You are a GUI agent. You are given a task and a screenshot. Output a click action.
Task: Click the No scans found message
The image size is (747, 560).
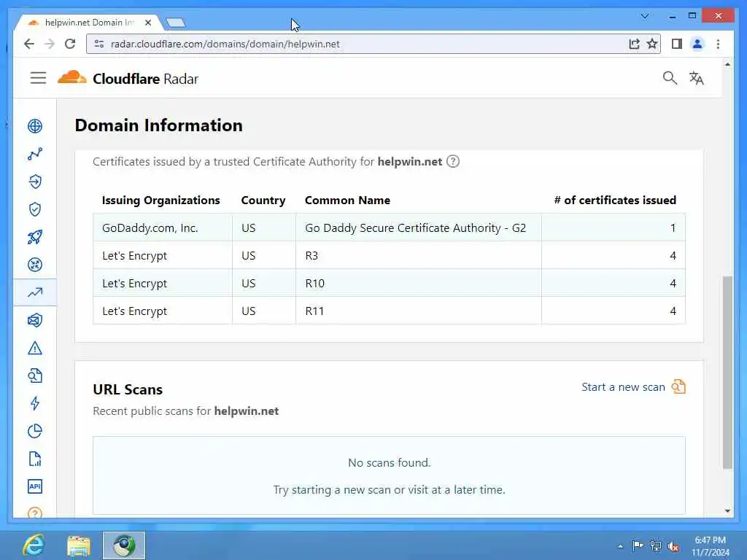coord(390,462)
